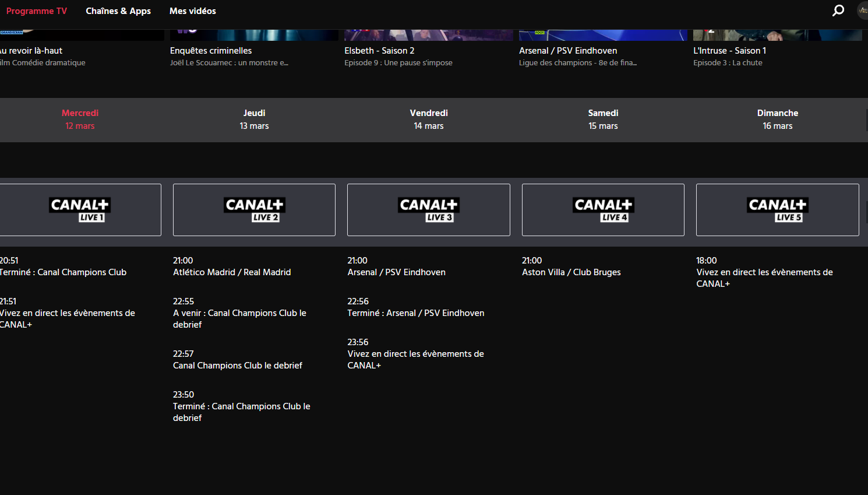Switch to Samedi 15 mars tab
The width and height of the screenshot is (868, 495).
[x=603, y=120]
